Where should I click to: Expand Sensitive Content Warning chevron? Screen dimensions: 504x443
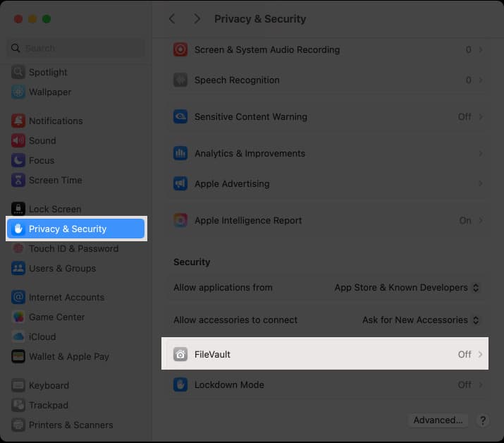click(481, 116)
